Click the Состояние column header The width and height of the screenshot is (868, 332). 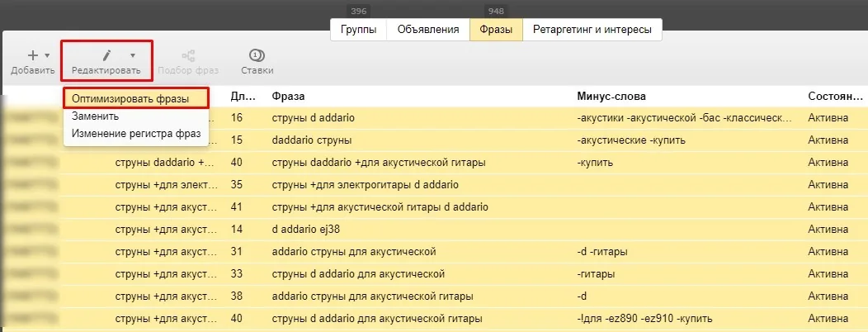pyautogui.click(x=835, y=97)
